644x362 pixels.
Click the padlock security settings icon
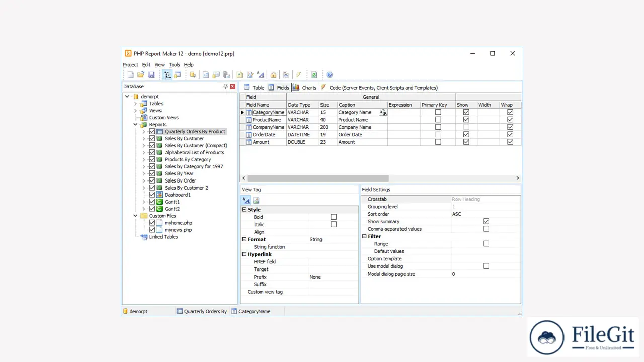pos(273,75)
